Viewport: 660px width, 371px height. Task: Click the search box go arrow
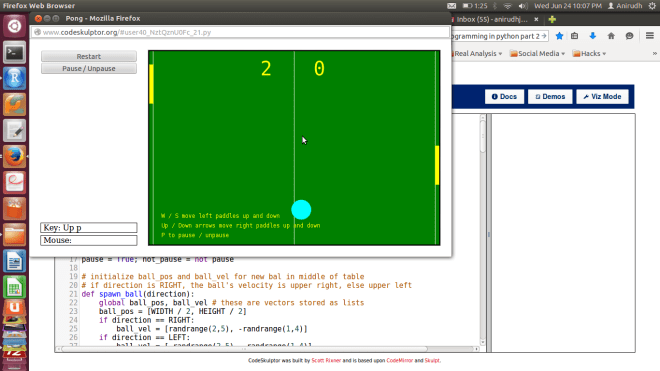click(x=544, y=36)
